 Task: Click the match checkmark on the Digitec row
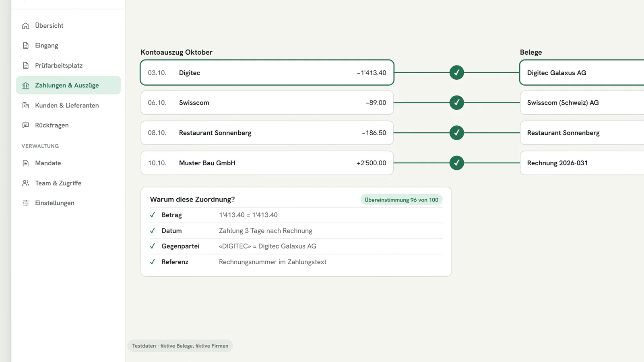(456, 73)
